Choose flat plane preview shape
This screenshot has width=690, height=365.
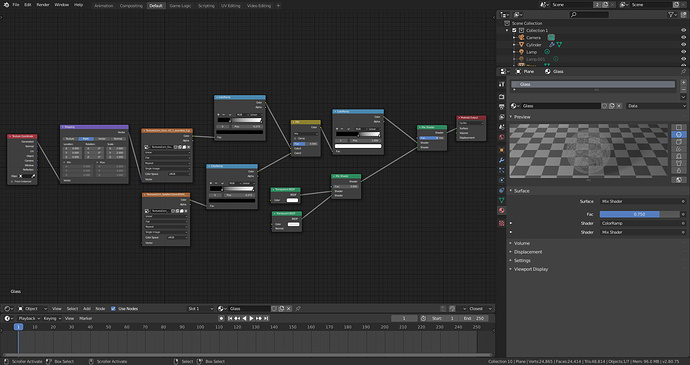coord(679,127)
